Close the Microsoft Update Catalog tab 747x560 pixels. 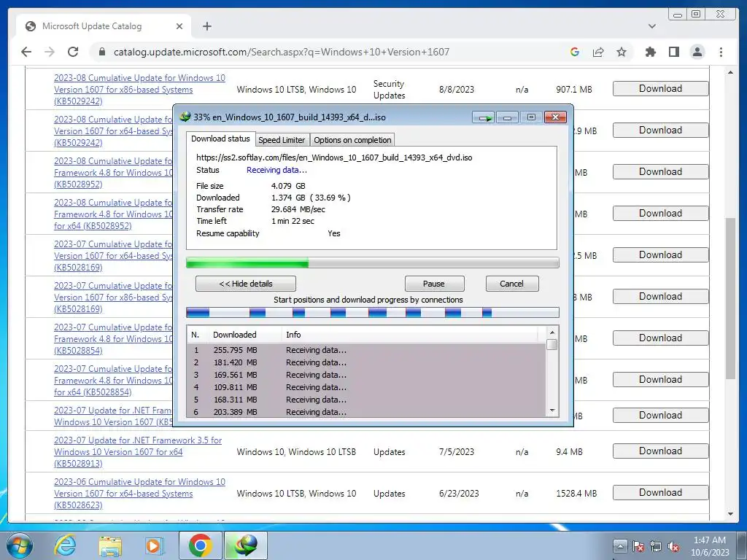coord(179,26)
